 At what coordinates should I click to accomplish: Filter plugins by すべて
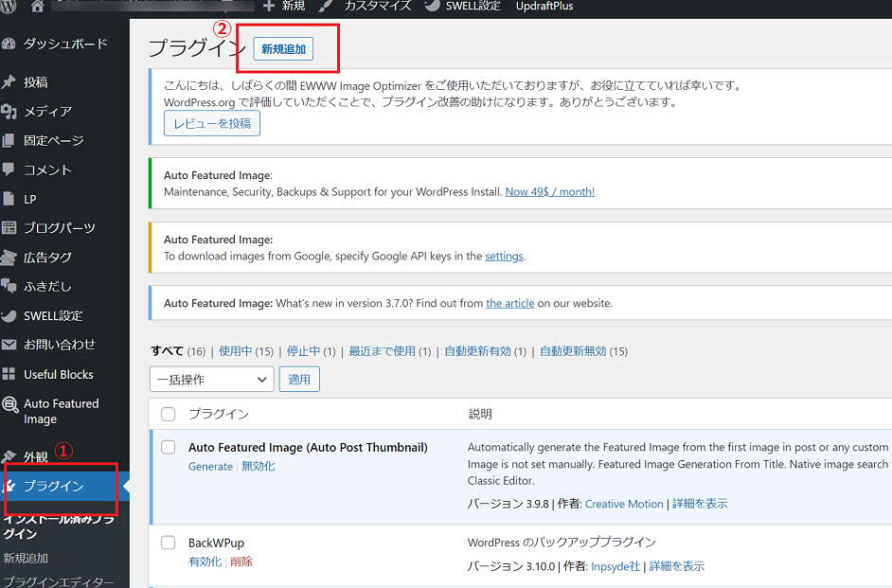point(168,351)
